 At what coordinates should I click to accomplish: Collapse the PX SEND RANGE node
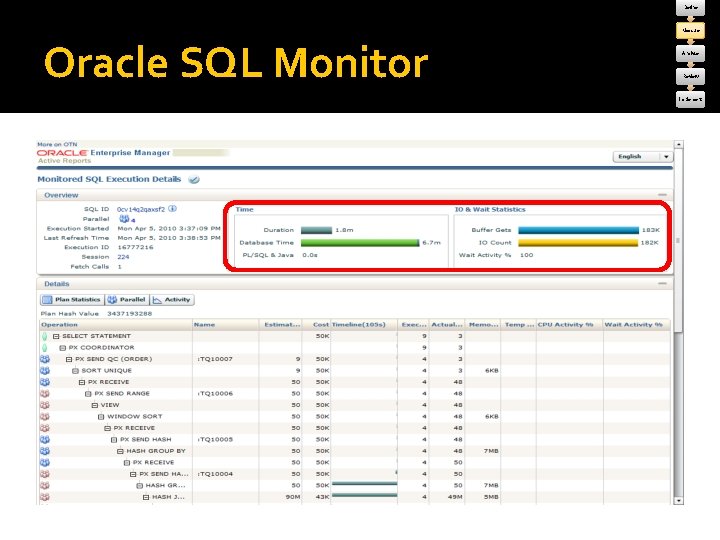88,394
